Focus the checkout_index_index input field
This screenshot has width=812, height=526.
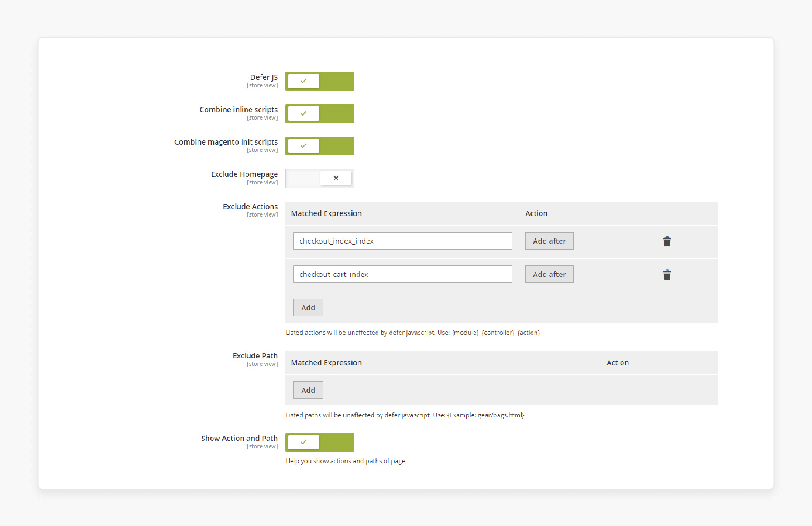point(402,241)
